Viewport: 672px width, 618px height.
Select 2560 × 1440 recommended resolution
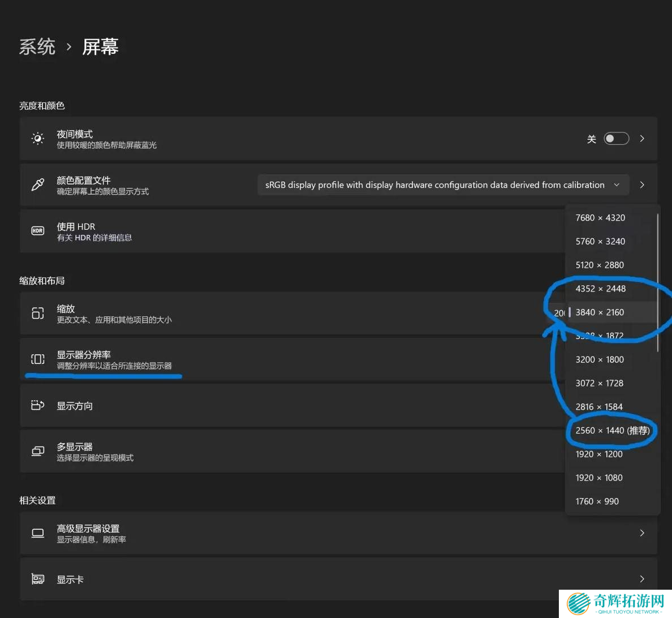coord(612,431)
